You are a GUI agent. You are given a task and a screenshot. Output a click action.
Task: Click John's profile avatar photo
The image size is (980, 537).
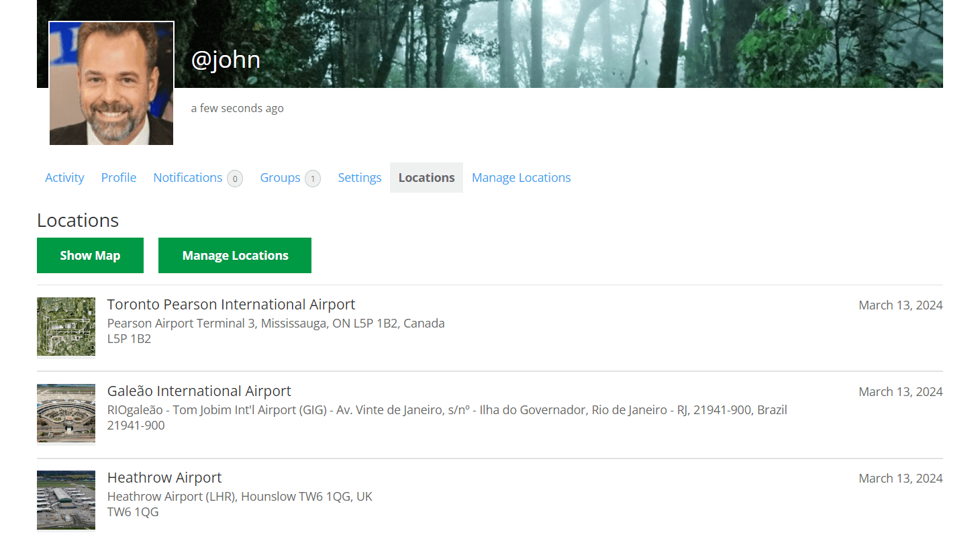point(111,83)
